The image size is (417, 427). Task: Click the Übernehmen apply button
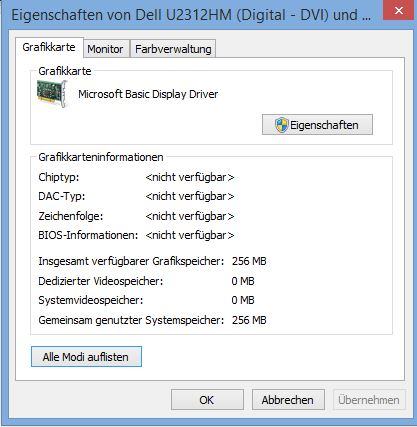pyautogui.click(x=369, y=399)
